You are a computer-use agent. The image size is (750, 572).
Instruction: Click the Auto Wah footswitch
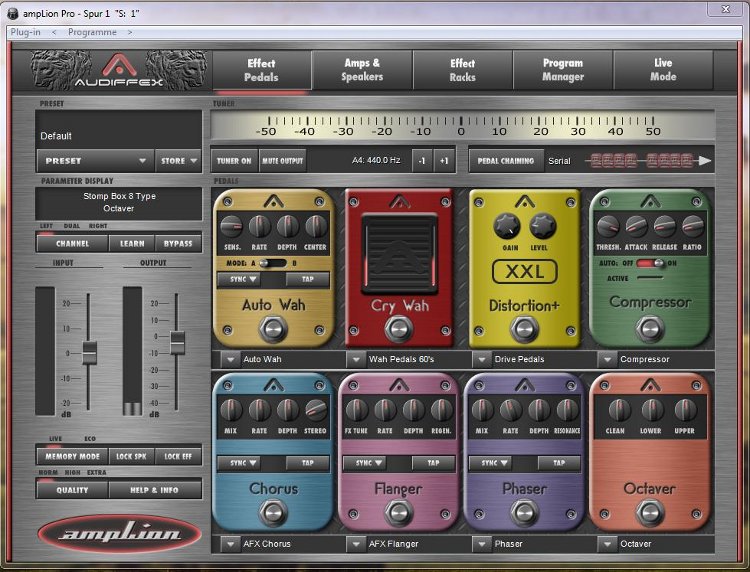coord(273,329)
